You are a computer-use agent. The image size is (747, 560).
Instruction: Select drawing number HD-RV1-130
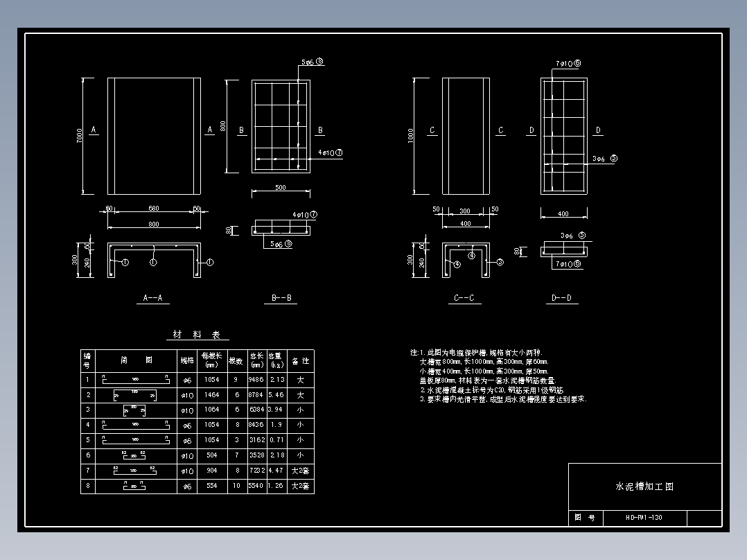tap(644, 518)
